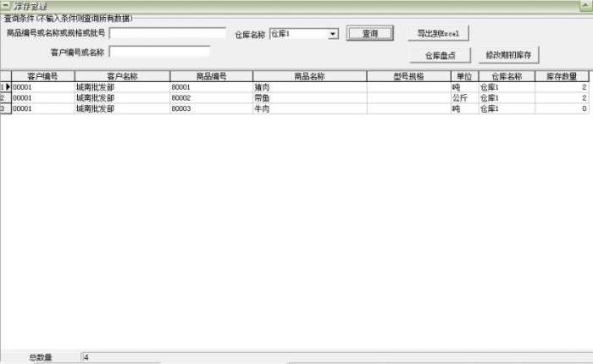Click the 公斤 unit cell
The image size is (593, 364).
click(x=465, y=98)
